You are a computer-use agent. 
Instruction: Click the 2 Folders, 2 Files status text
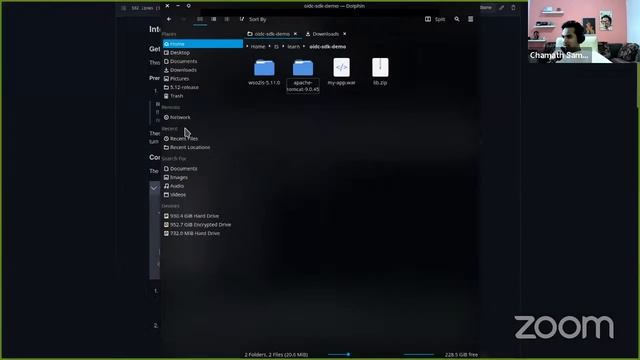coord(276,354)
